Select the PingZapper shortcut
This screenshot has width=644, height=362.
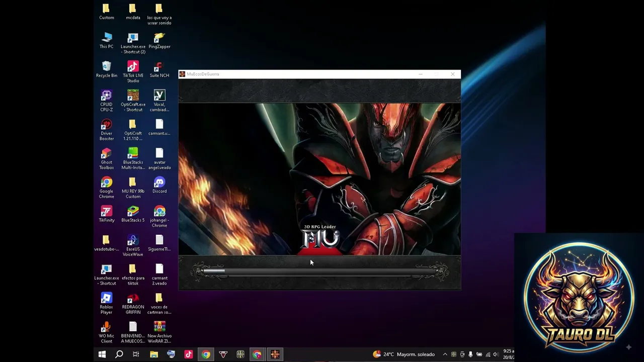coord(159,41)
